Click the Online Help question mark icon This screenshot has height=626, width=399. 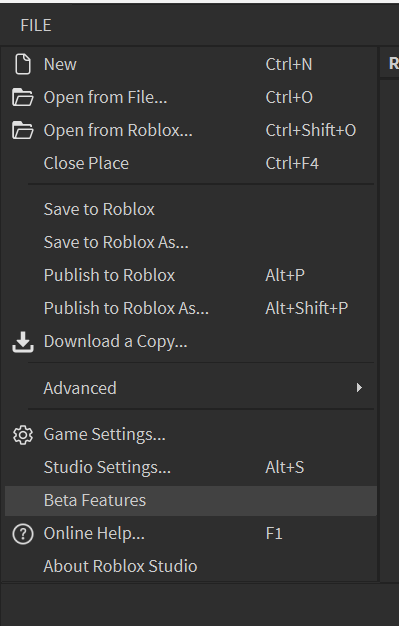[x=23, y=534]
